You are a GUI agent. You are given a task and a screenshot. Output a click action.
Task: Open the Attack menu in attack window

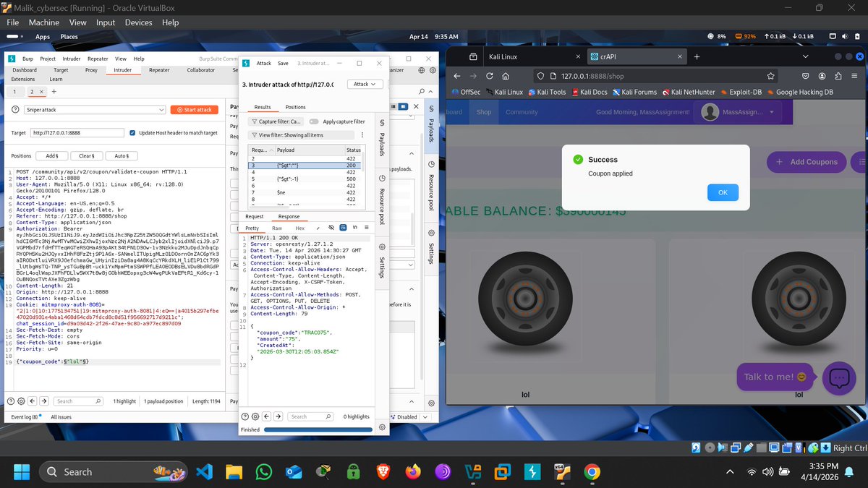pos(264,63)
